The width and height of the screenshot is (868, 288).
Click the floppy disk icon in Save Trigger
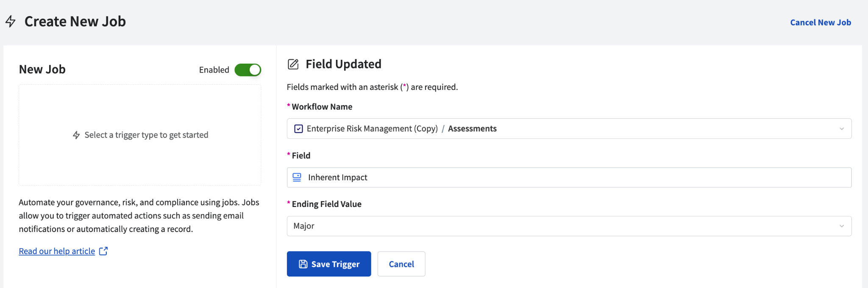303,264
